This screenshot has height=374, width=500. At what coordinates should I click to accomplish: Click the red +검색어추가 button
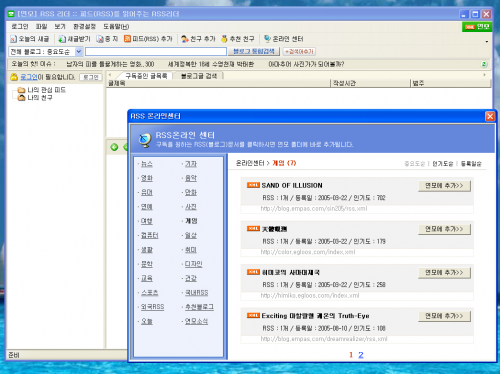[x=299, y=51]
